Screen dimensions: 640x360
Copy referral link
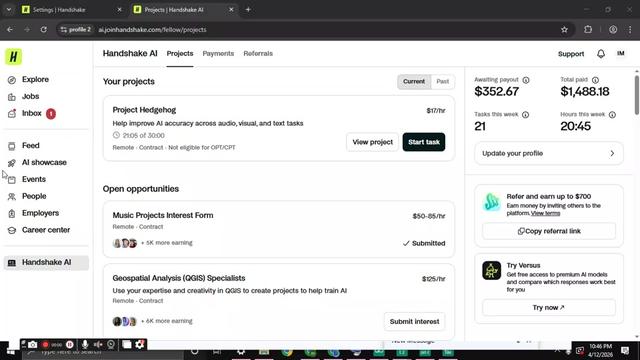pos(549,231)
